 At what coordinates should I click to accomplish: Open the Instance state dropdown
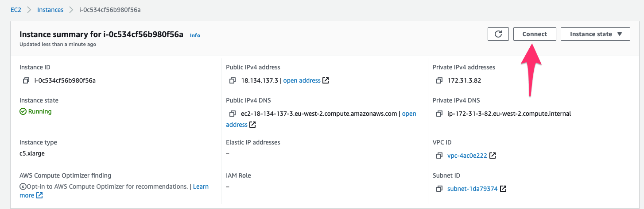click(x=595, y=34)
